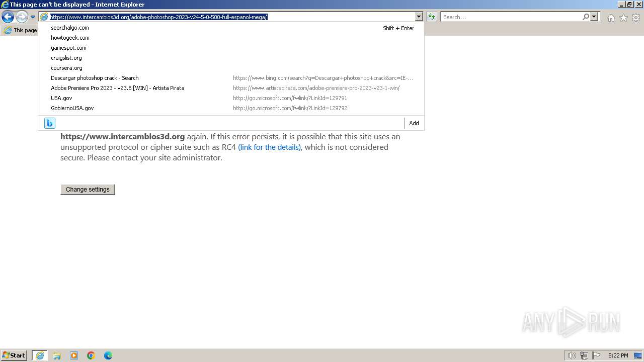
Task: Restore the Internet Explorer window
Action: 629,5
